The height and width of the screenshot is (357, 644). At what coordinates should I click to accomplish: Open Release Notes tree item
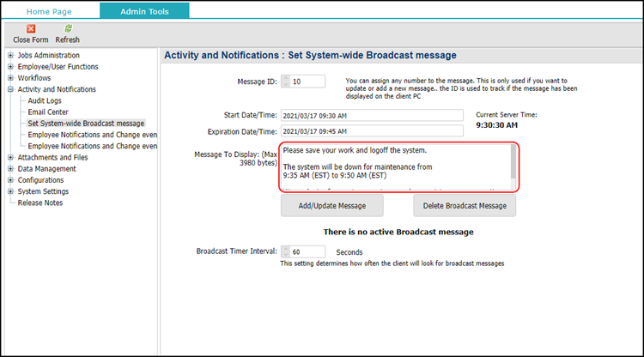click(x=40, y=203)
